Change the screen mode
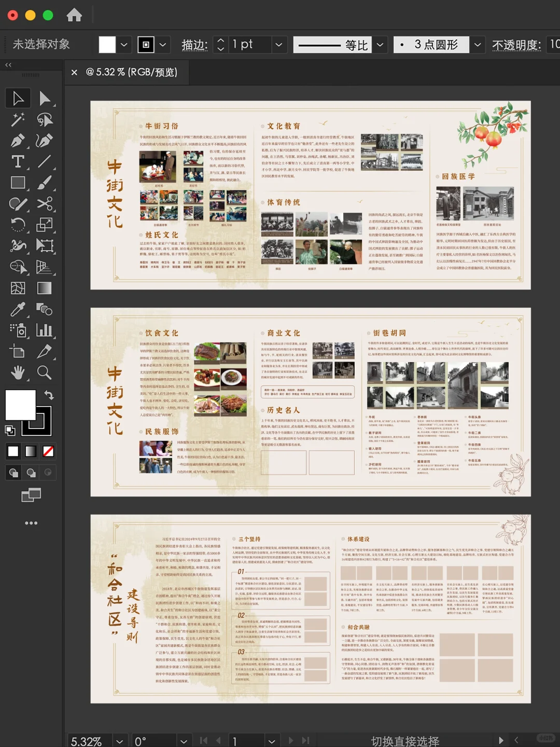This screenshot has width=560, height=747. [x=31, y=495]
